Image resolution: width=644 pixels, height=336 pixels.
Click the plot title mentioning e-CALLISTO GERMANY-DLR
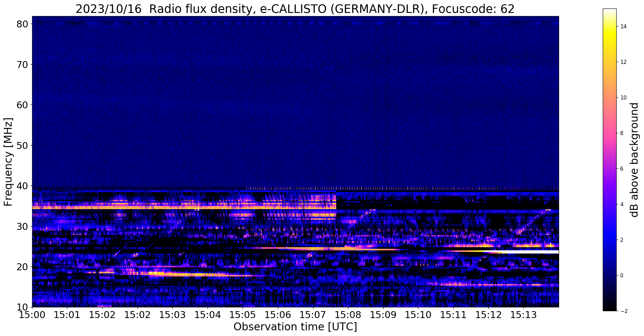click(295, 9)
